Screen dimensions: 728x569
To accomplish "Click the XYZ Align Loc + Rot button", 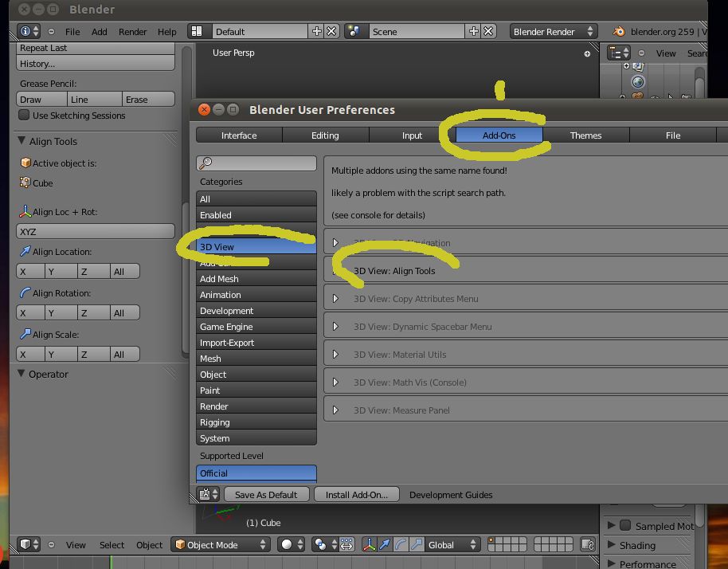I will [x=96, y=231].
